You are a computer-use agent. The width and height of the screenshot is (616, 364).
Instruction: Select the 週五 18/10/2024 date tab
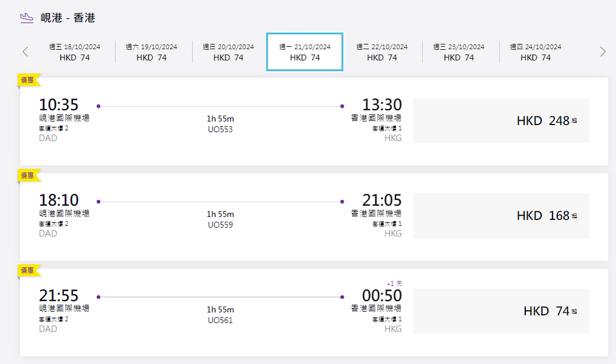pos(75,52)
